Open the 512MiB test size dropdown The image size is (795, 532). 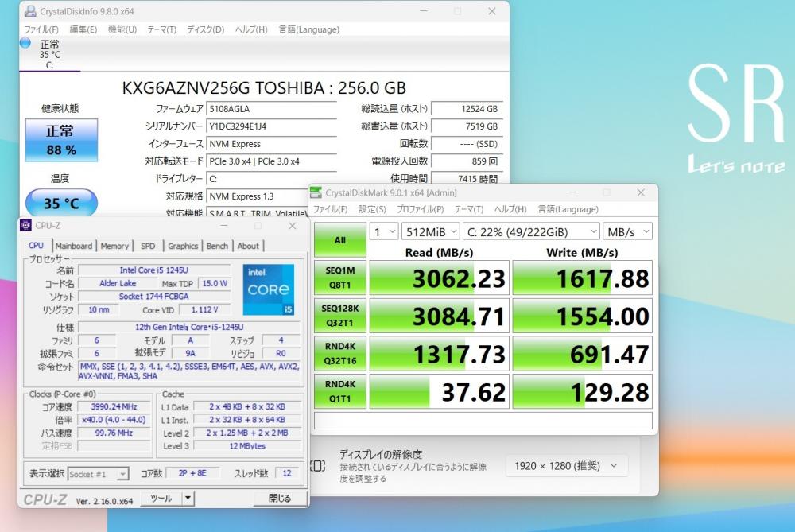431,231
